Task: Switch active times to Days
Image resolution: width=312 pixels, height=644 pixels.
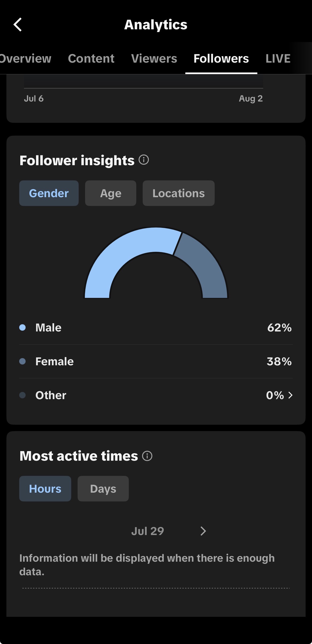Action: [103, 489]
